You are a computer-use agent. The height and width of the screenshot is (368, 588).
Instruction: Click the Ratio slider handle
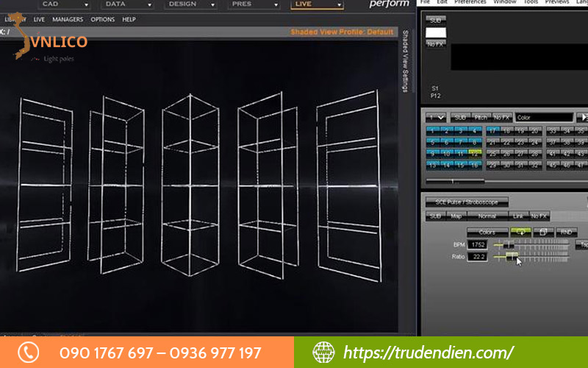click(x=512, y=256)
